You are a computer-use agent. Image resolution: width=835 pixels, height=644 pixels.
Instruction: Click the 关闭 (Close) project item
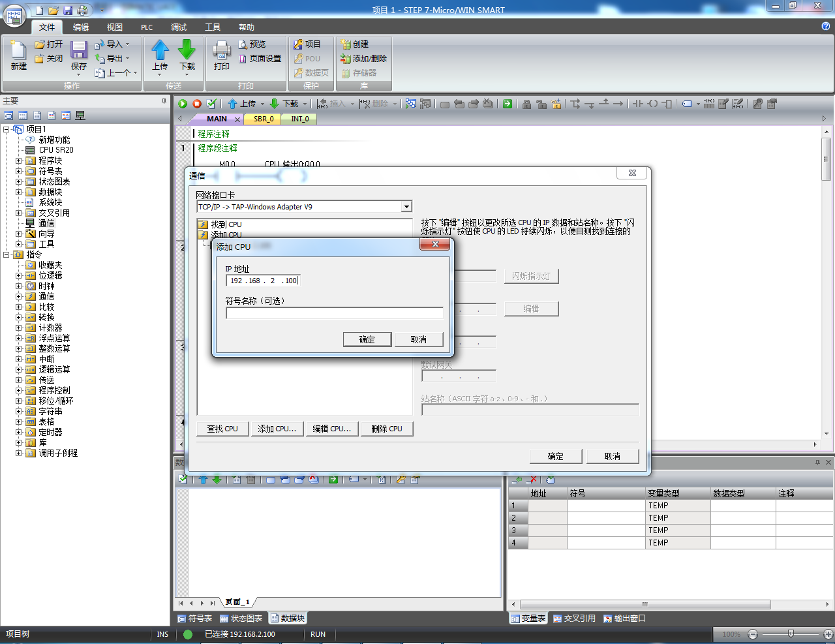(49, 59)
